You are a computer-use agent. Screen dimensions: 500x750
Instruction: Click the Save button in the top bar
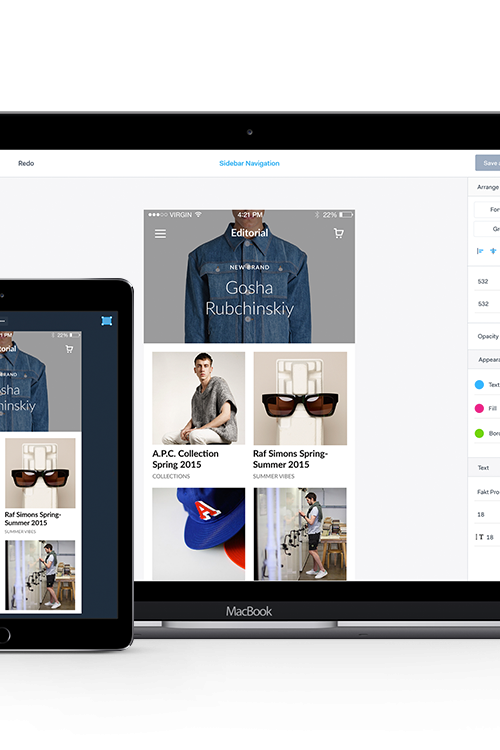(x=488, y=163)
